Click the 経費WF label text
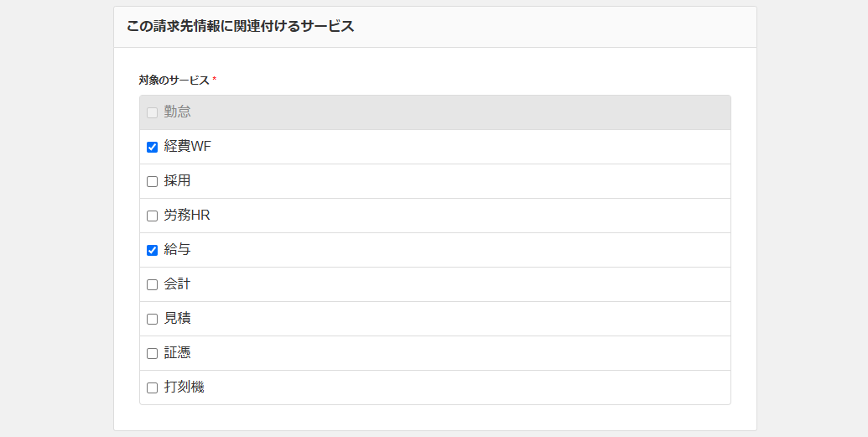This screenshot has height=437, width=868. click(x=188, y=147)
